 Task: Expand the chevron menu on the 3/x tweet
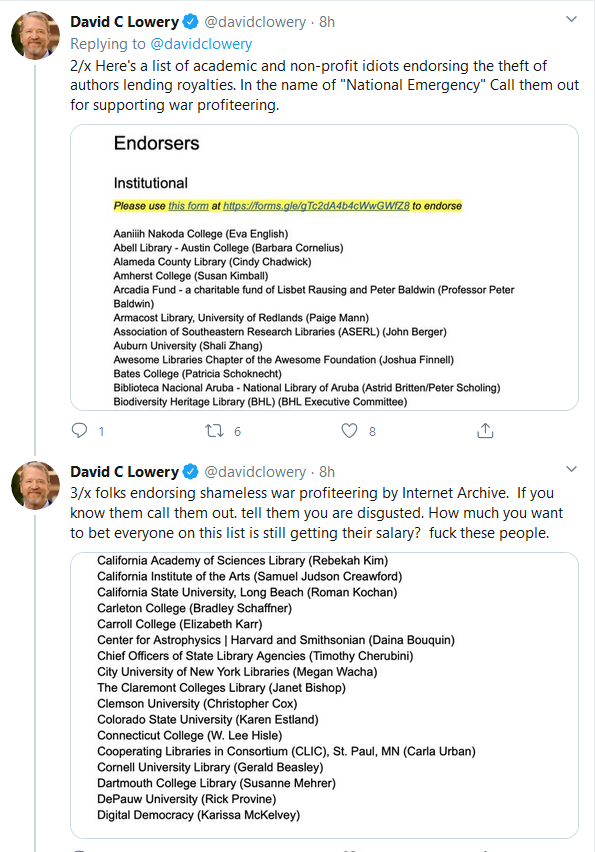tap(571, 469)
